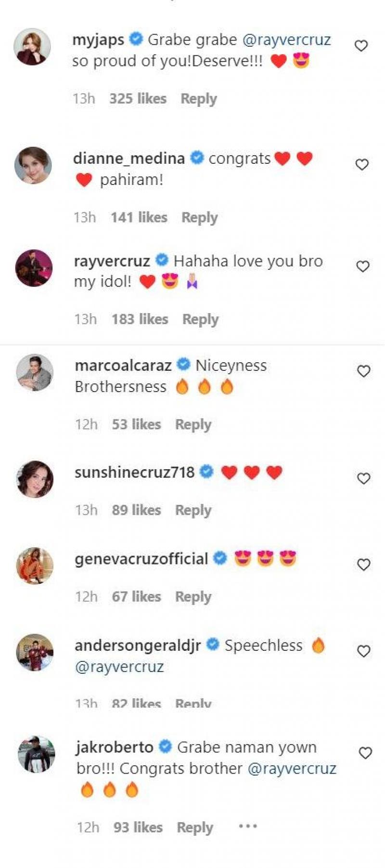
Task: Open the marcoalcaraz profile picture
Action: (35, 372)
